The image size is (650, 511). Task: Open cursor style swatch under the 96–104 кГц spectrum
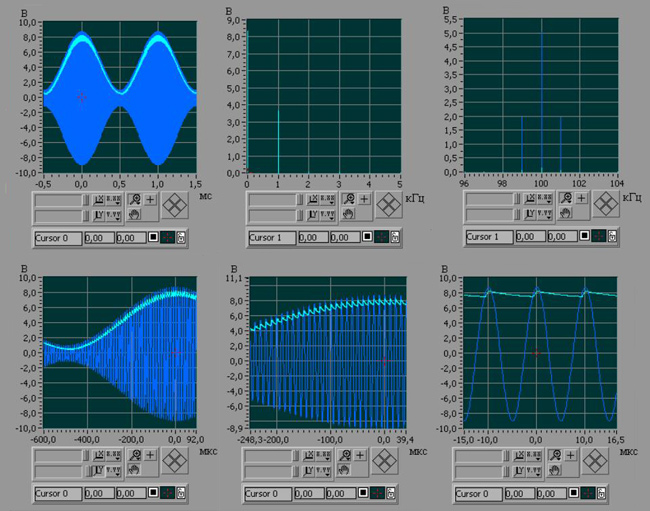click(599, 236)
